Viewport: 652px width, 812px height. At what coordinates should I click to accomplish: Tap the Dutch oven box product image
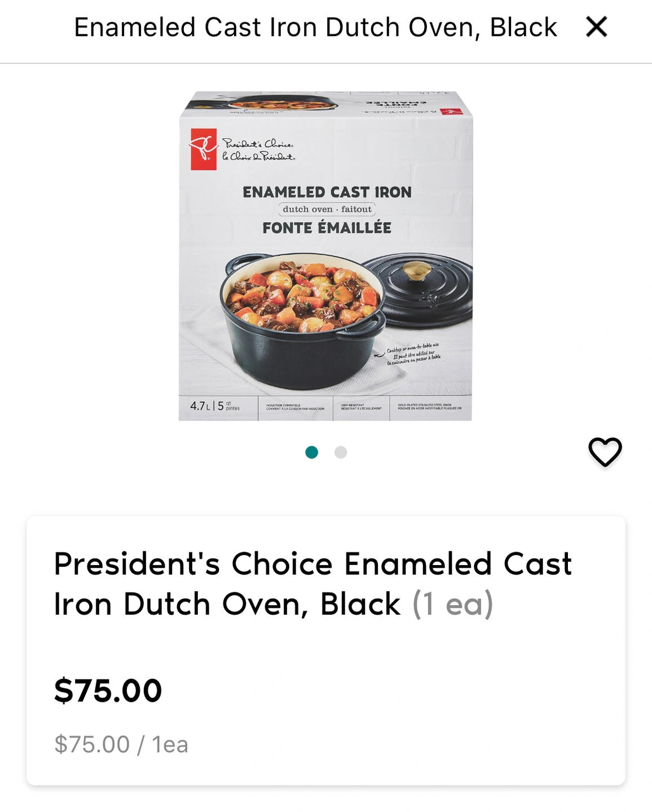[x=326, y=257]
